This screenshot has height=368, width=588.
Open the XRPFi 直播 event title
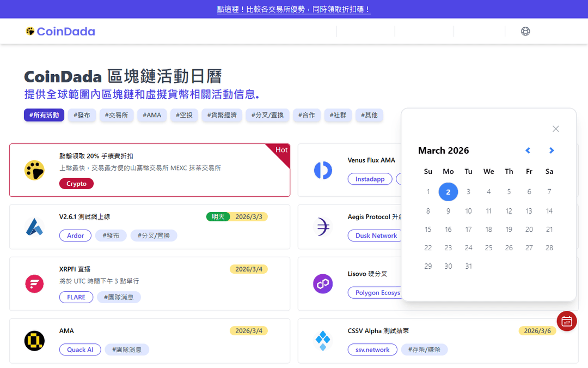point(75,269)
